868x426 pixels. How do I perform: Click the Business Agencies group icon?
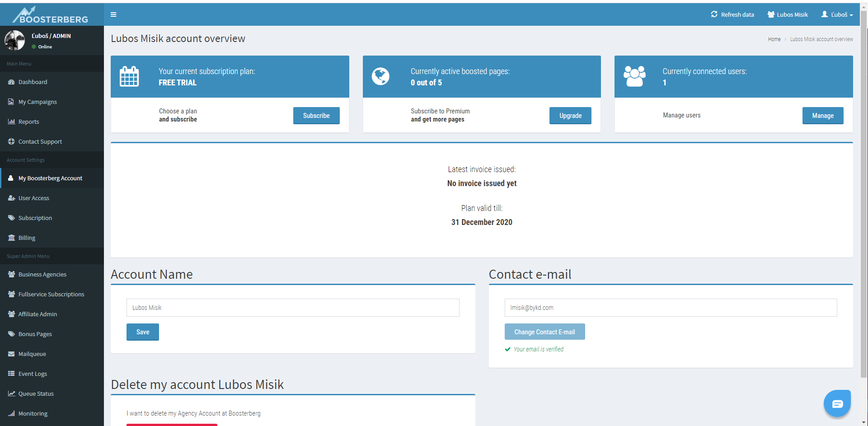click(x=11, y=274)
